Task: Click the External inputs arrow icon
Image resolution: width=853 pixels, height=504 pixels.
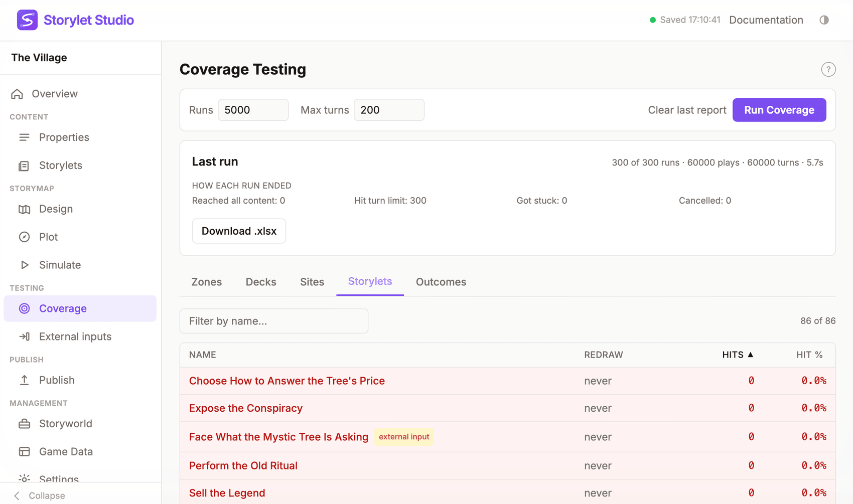Action: [x=24, y=337]
